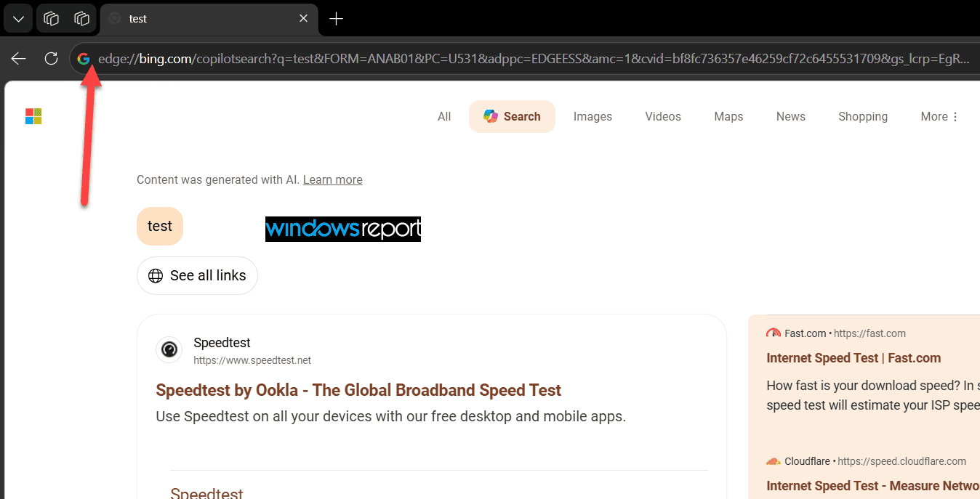Select the Copilot Search tab

pos(512,116)
